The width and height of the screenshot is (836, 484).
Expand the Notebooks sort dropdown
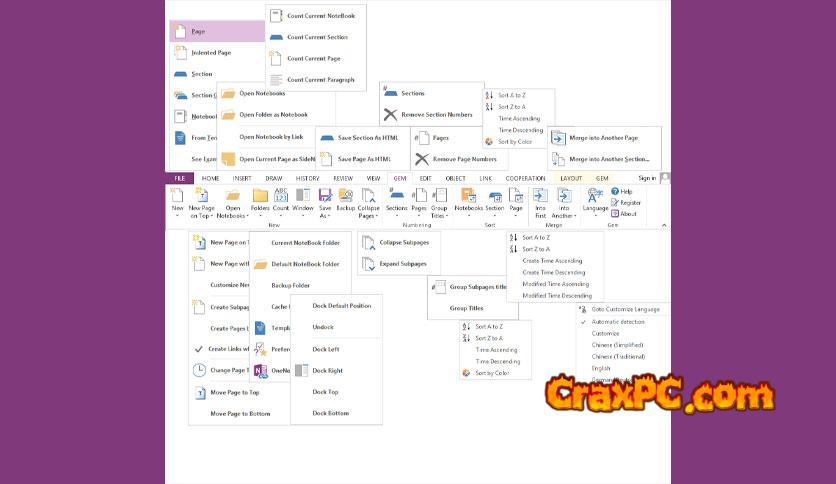click(x=468, y=215)
